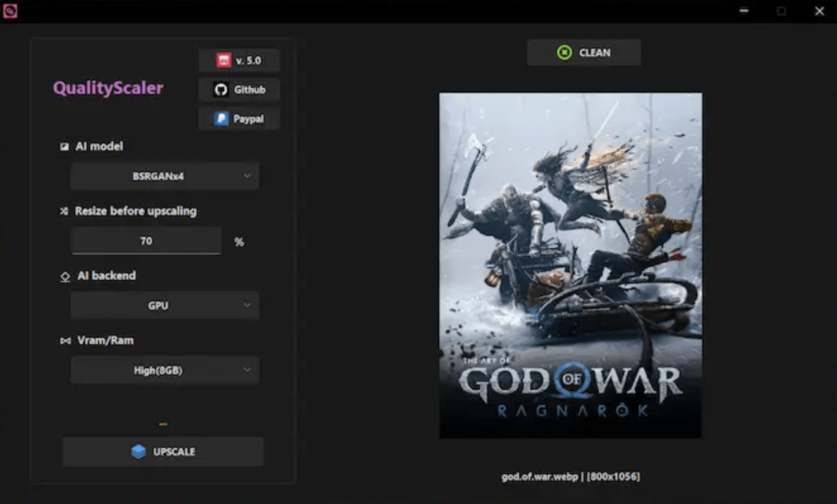This screenshot has height=504, width=837.
Task: Click the UPSCALE button
Action: point(163,452)
